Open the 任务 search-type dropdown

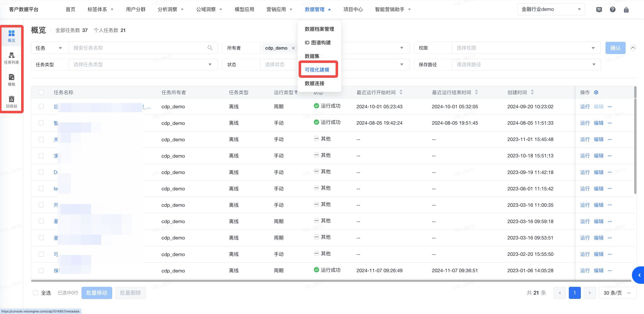coord(50,48)
